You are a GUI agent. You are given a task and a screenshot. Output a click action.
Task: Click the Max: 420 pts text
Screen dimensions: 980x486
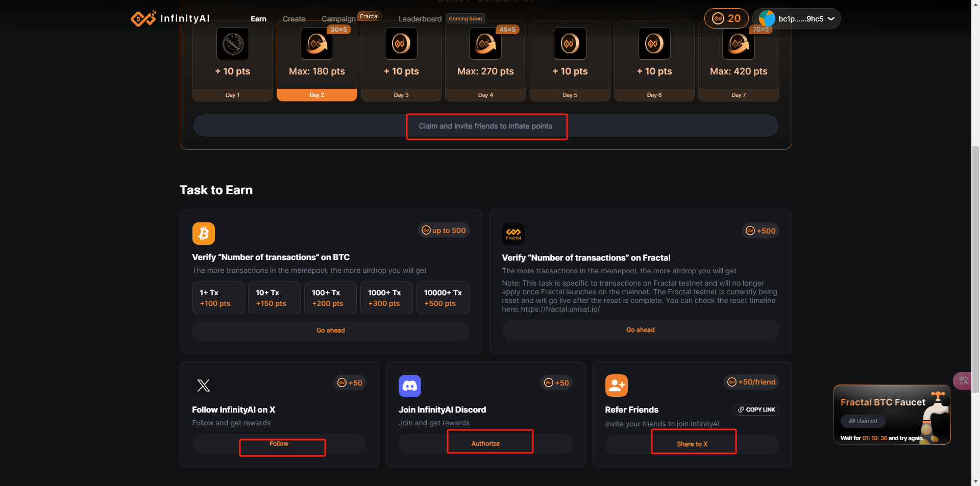[x=739, y=71]
